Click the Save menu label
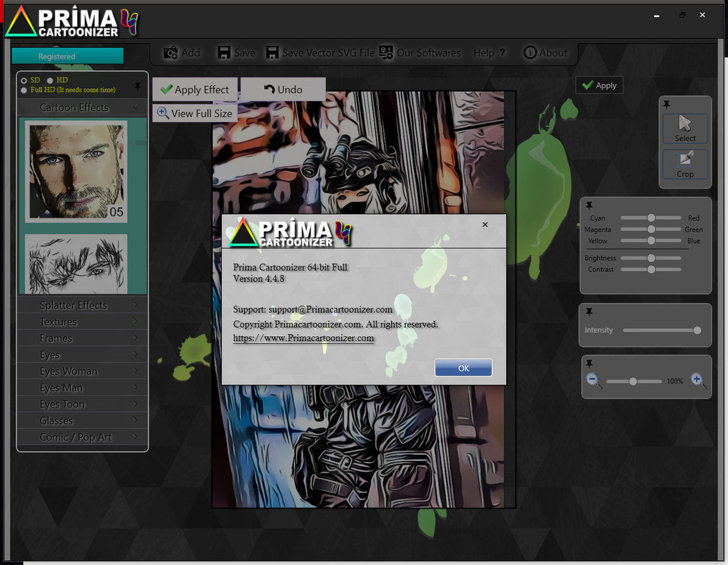 245,53
